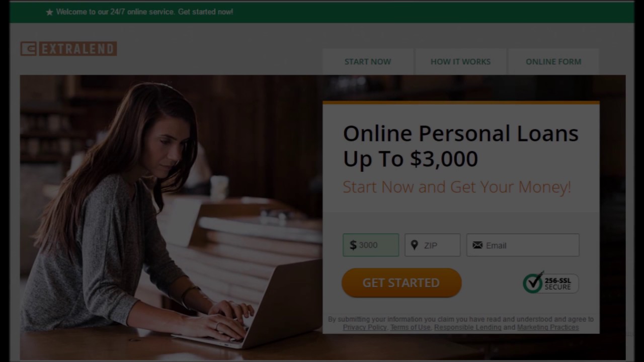Open the Terms of Use link

(x=411, y=327)
